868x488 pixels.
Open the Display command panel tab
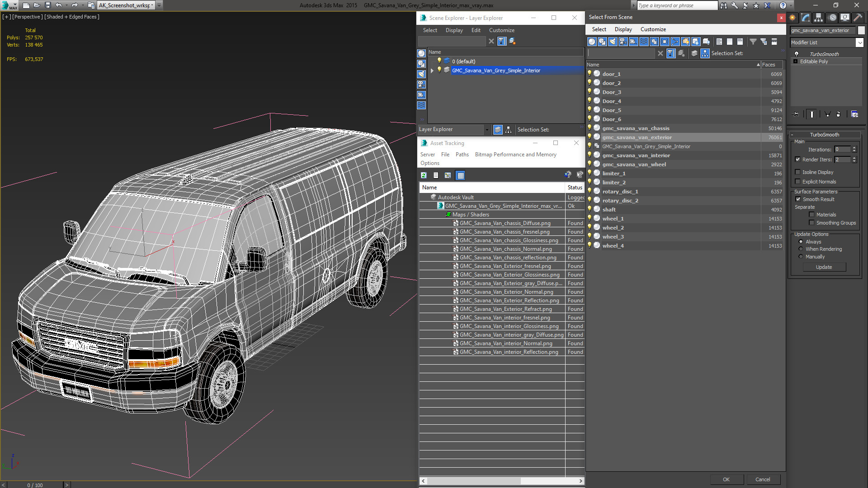tap(845, 18)
